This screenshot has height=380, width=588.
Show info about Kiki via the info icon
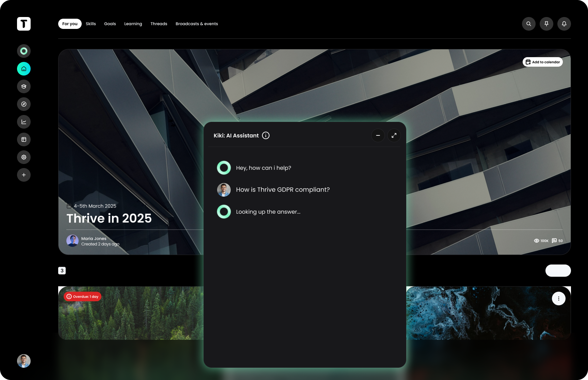(x=266, y=135)
